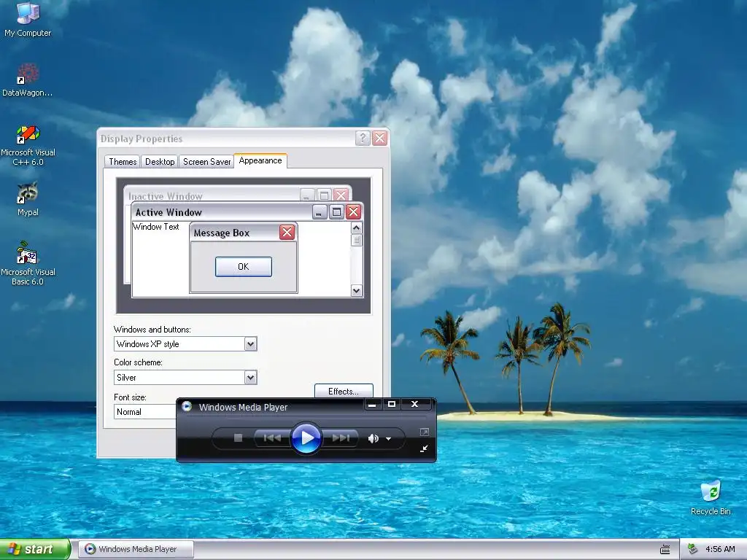This screenshot has height=560, width=747.
Task: Open the Start menu
Action: [x=35, y=549]
